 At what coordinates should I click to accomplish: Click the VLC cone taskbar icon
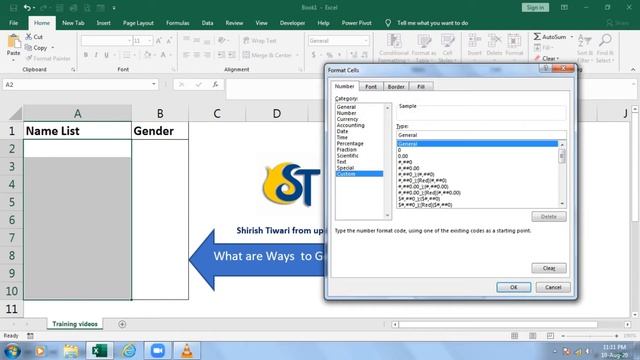187,351
